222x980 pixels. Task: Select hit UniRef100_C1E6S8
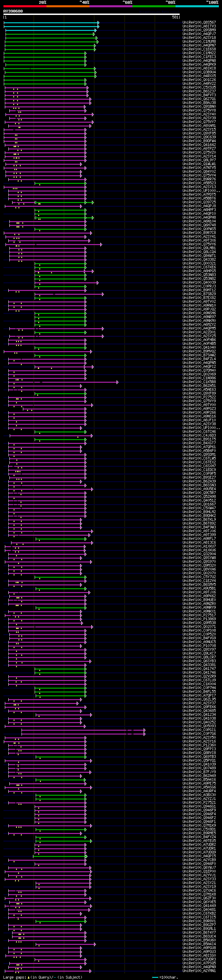(199, 49)
